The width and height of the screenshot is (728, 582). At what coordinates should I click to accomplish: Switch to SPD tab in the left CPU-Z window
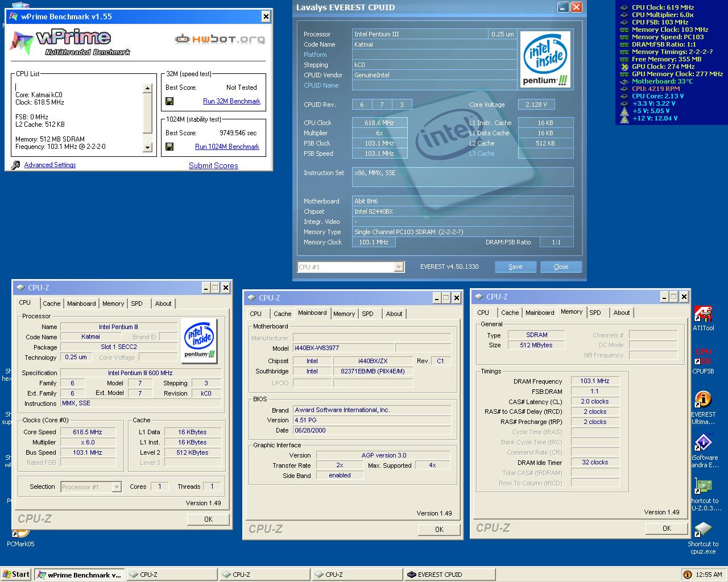136,304
